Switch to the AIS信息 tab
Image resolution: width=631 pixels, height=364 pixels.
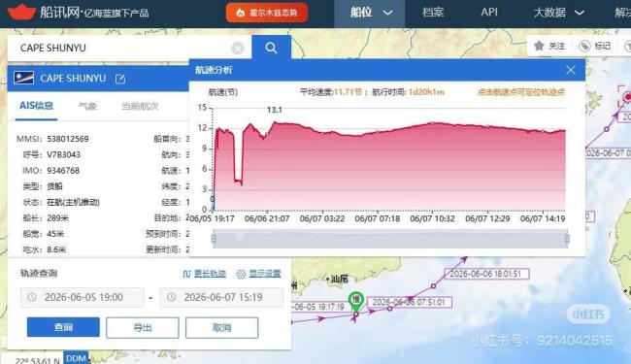point(36,106)
